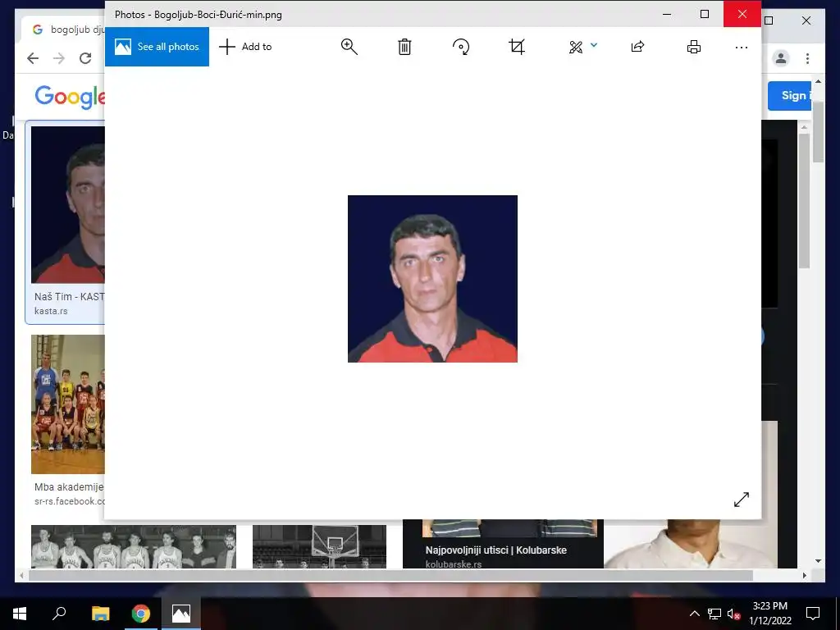
Task: Close the Chrome window
Action: [x=806, y=21]
